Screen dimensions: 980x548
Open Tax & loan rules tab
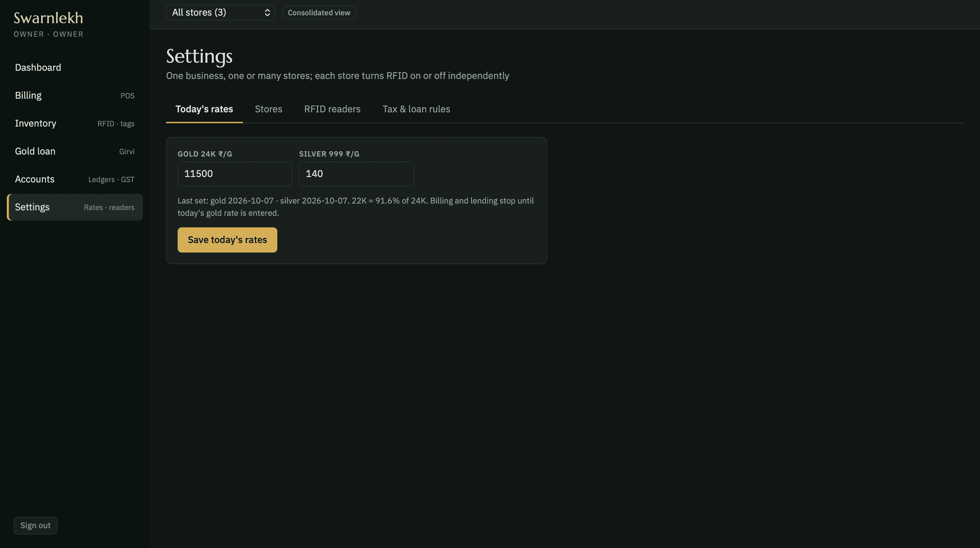416,109
